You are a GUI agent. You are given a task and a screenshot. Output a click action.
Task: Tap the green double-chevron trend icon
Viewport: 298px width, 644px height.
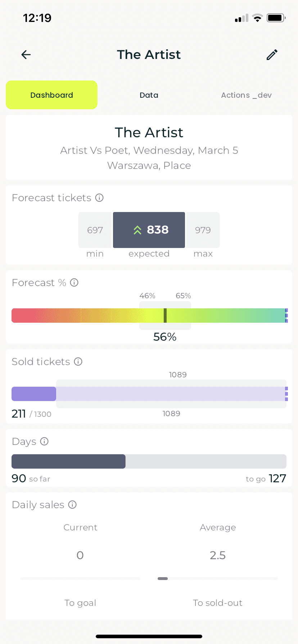point(137,230)
